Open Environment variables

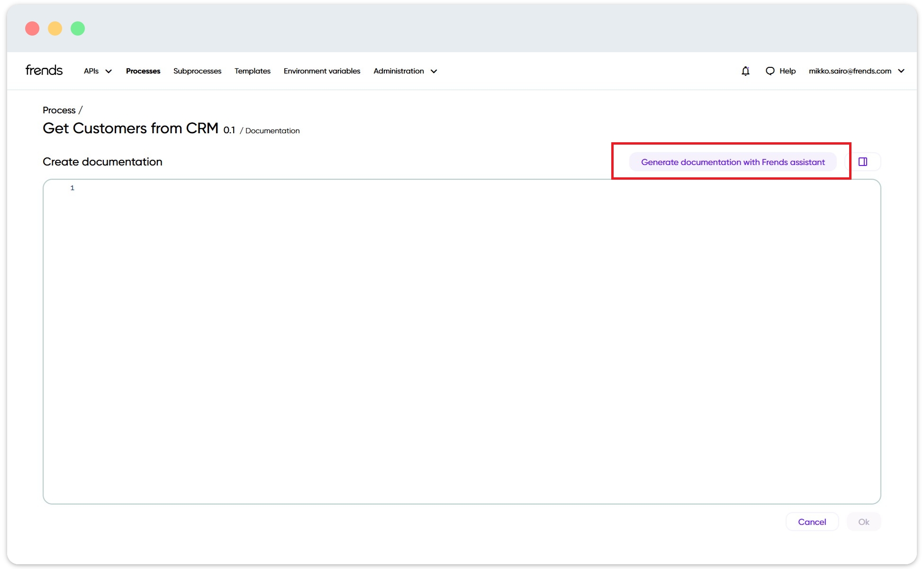point(322,71)
